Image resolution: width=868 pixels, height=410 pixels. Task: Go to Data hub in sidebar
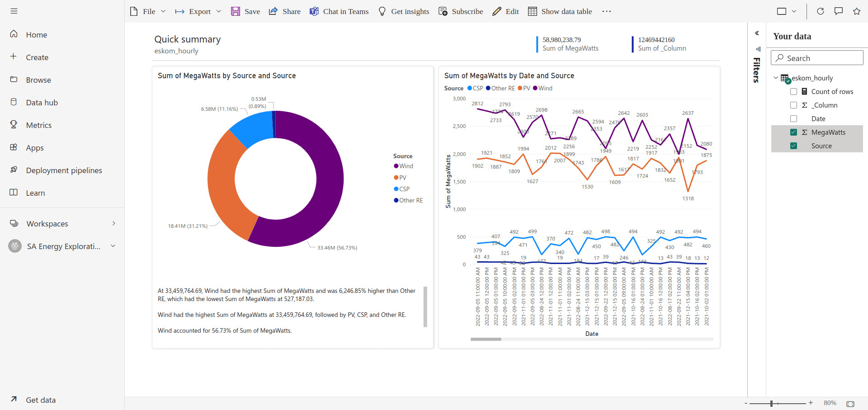[42, 103]
